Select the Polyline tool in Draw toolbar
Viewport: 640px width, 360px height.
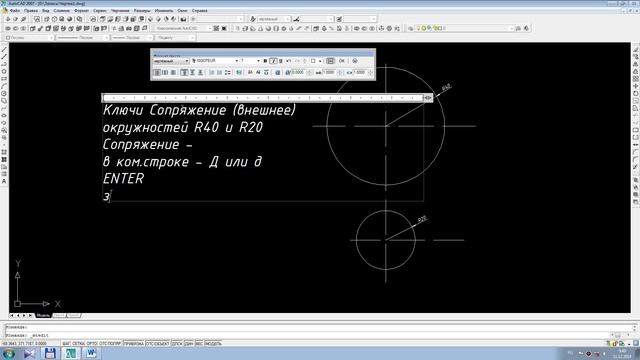pos(4,64)
